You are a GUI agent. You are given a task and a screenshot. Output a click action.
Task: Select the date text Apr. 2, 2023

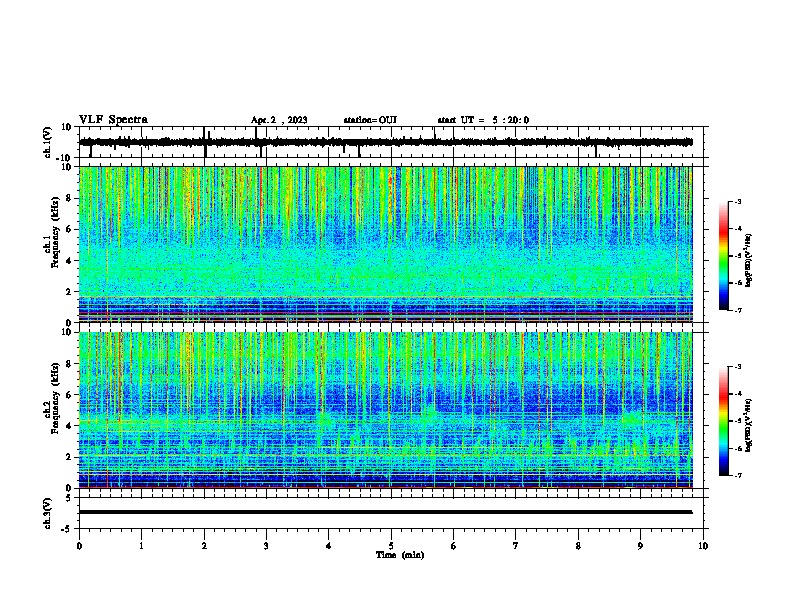(279, 120)
